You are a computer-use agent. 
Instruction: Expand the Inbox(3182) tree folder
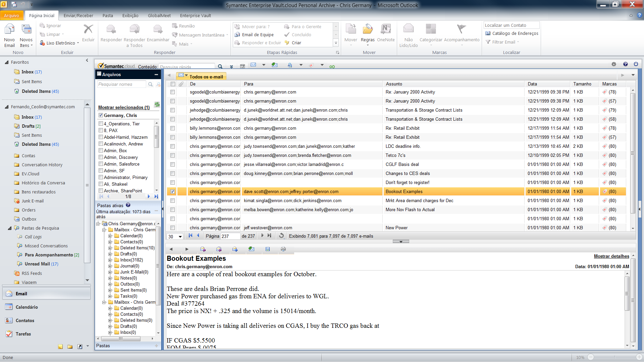[110, 260]
